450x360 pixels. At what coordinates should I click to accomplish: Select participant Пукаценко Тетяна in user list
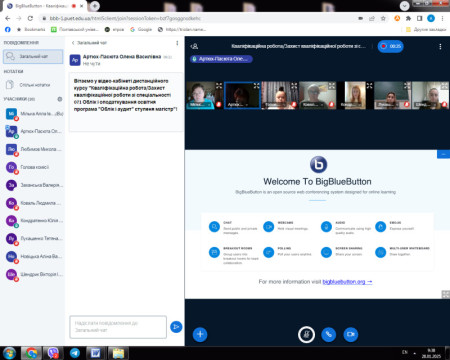pos(33,239)
